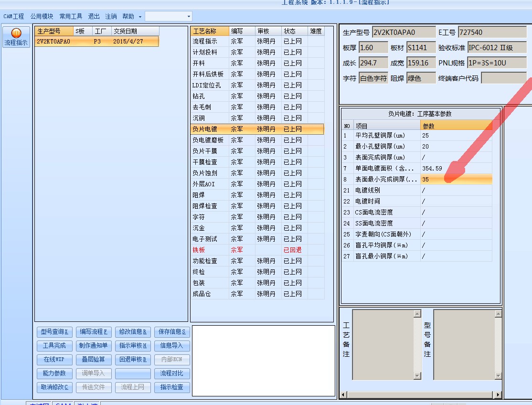Select the 盲孔平均铜厚 parameter row
Screen dimensions: 532x405
coord(417,245)
